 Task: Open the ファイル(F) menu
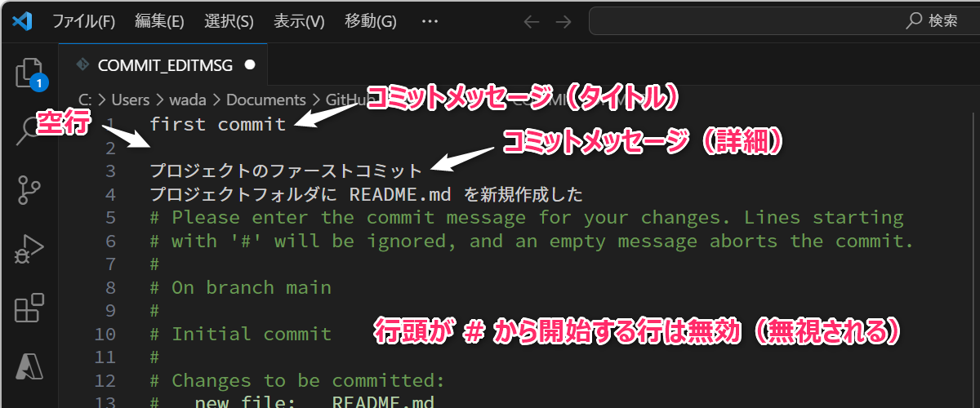pos(83,21)
